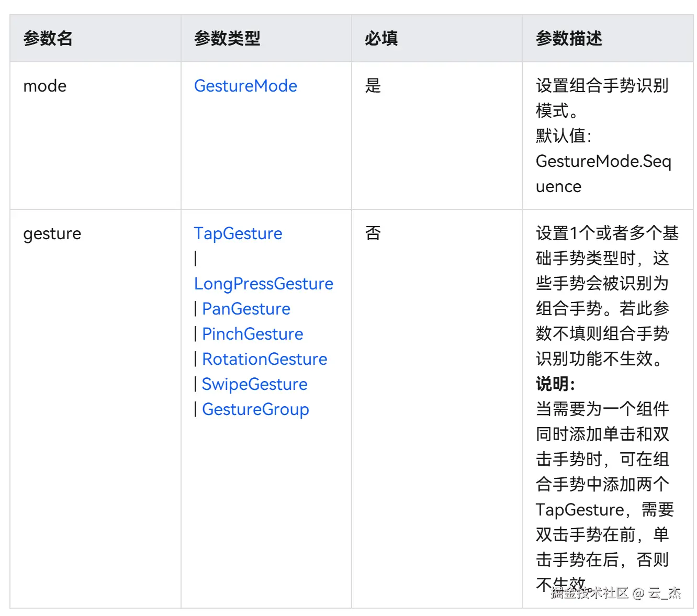Open the SwipeGesture link
The width and height of the screenshot is (697, 616).
tap(254, 384)
